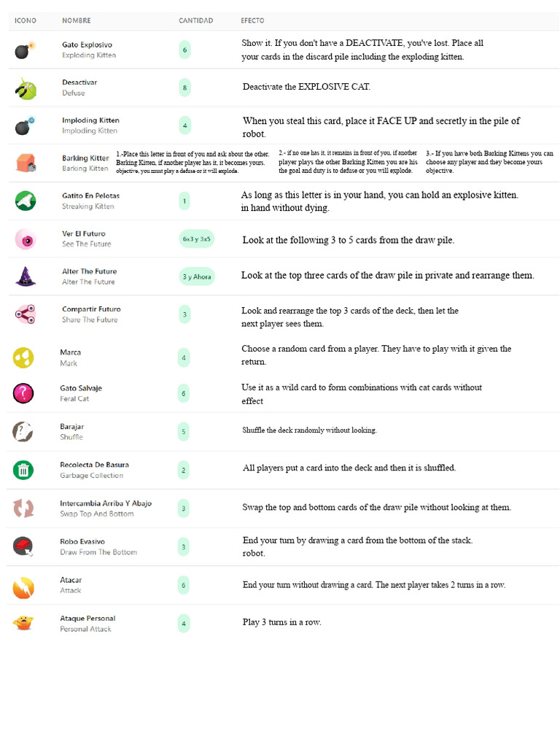Click the Feral Cat question mark icon
The height and width of the screenshot is (747, 560).
coord(23,393)
